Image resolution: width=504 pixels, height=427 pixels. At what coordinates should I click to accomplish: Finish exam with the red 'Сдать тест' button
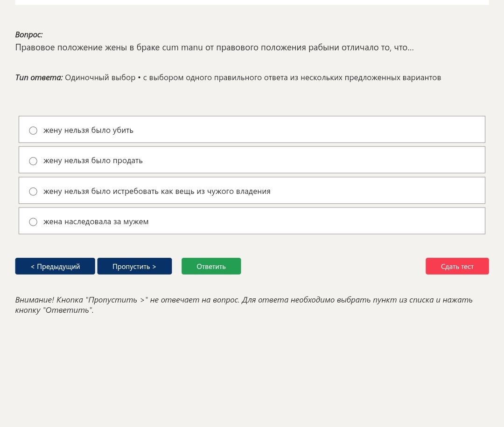457,266
